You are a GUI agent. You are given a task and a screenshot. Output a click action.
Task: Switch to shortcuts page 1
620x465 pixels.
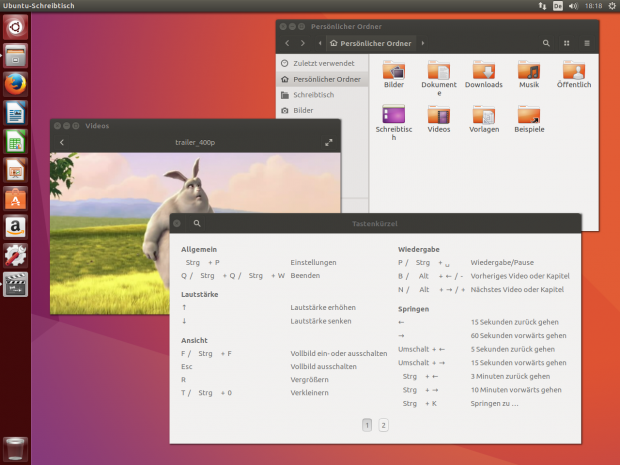367,425
